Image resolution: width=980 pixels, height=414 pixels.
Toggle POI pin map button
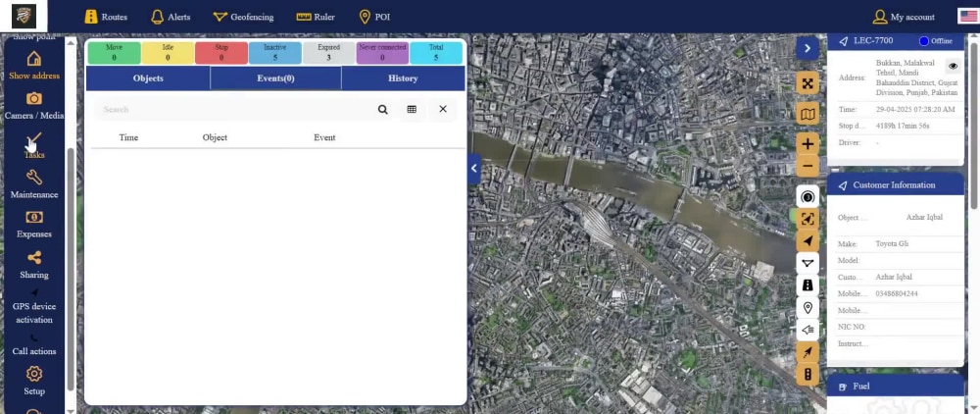point(808,307)
